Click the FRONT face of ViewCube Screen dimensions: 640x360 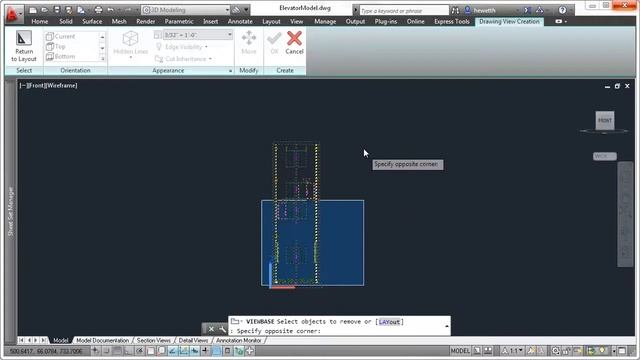604,120
